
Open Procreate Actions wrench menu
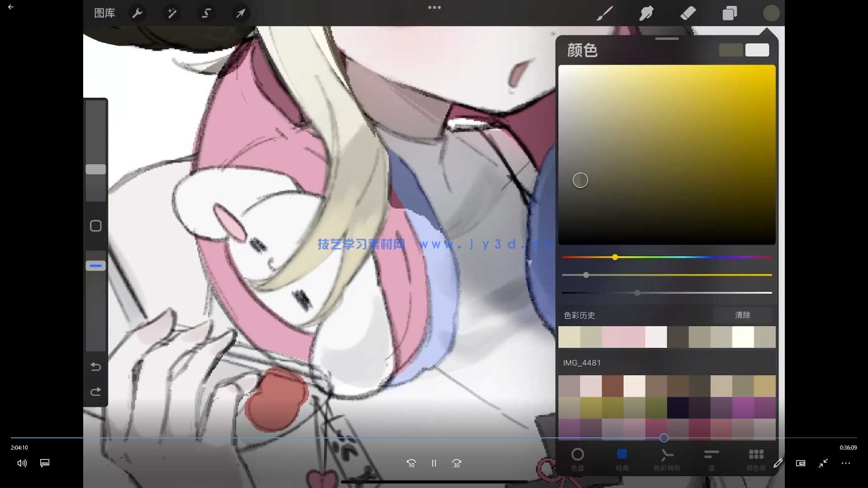click(x=137, y=13)
